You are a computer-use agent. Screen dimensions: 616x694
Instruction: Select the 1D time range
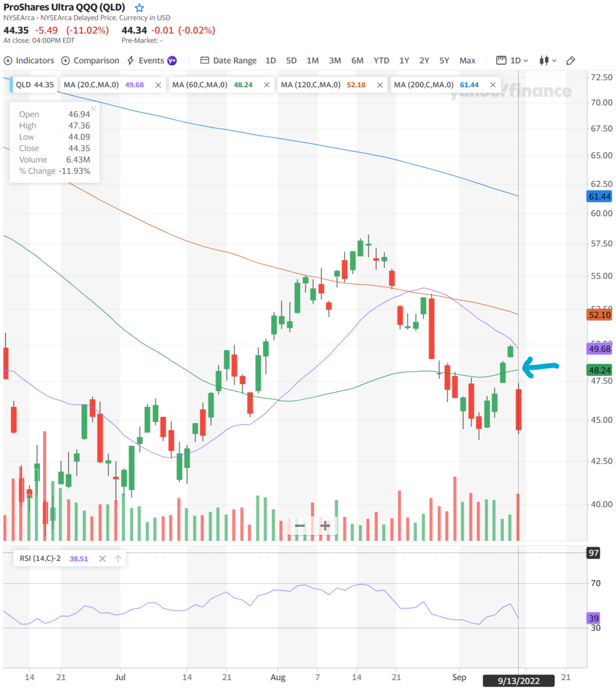pos(271,61)
